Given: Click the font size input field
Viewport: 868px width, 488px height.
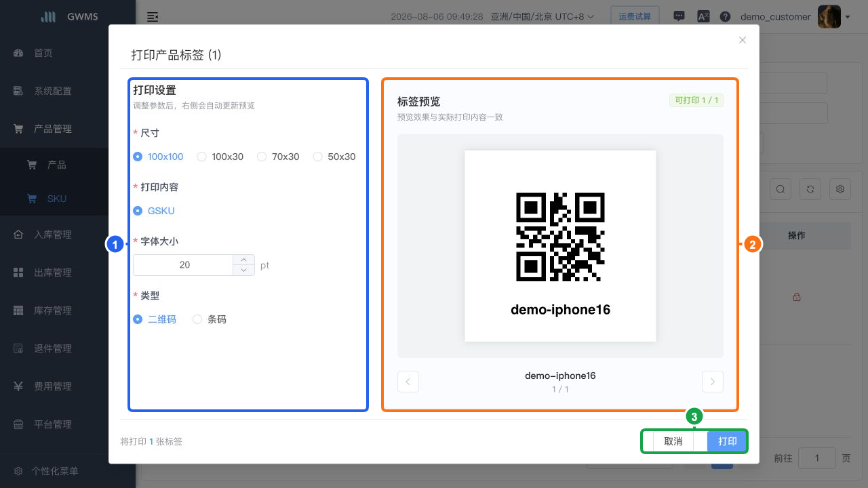Looking at the screenshot, I should pyautogui.click(x=184, y=265).
